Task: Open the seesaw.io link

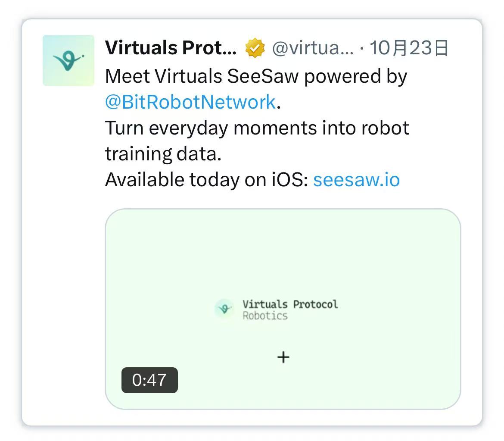Action: click(356, 179)
